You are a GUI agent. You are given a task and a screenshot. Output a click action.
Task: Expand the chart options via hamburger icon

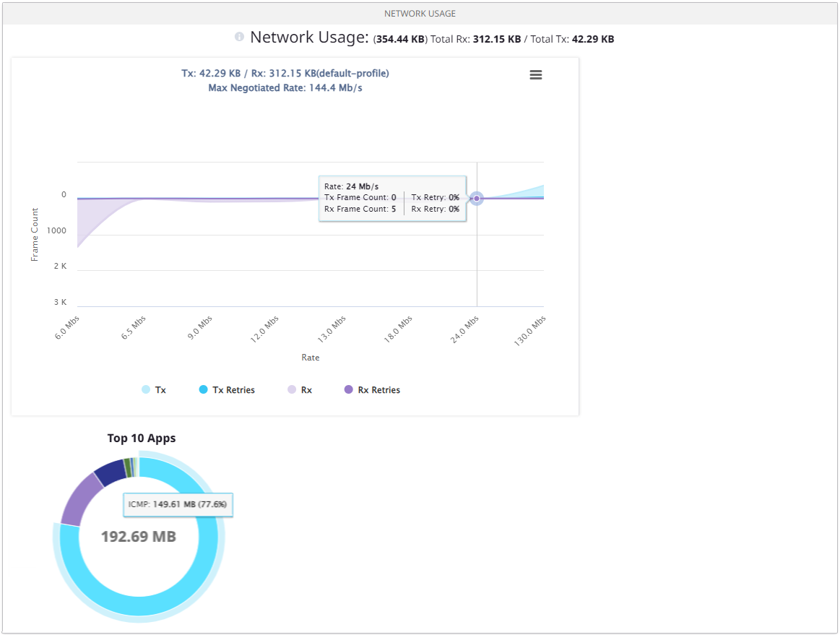pos(535,74)
